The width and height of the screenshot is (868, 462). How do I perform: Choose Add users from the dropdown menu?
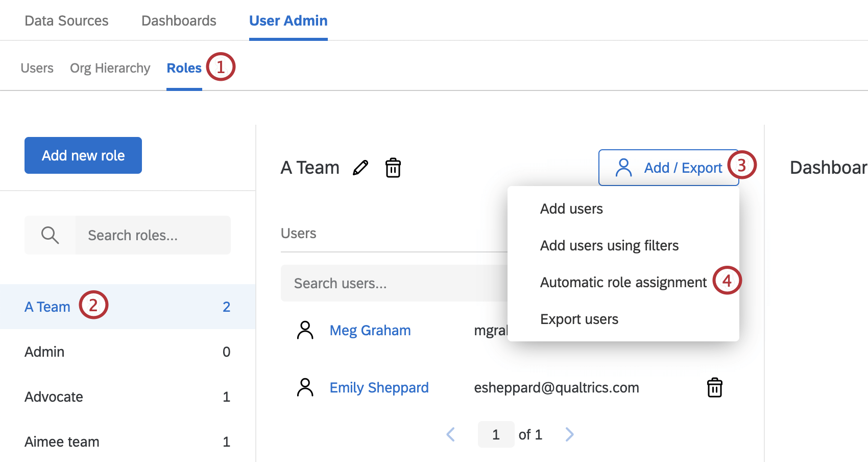[571, 209]
